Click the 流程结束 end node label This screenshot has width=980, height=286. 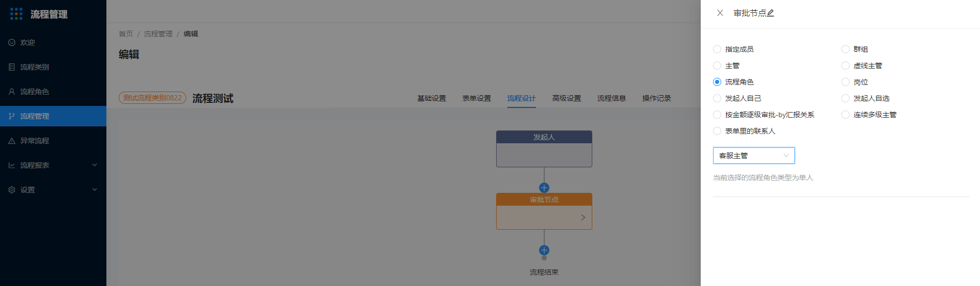[x=544, y=272]
